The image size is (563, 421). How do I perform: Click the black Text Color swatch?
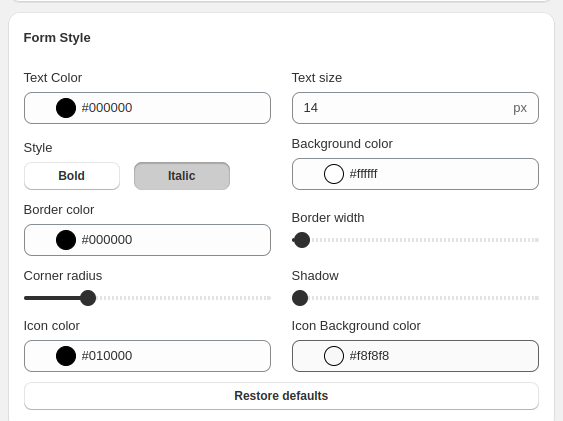66,108
